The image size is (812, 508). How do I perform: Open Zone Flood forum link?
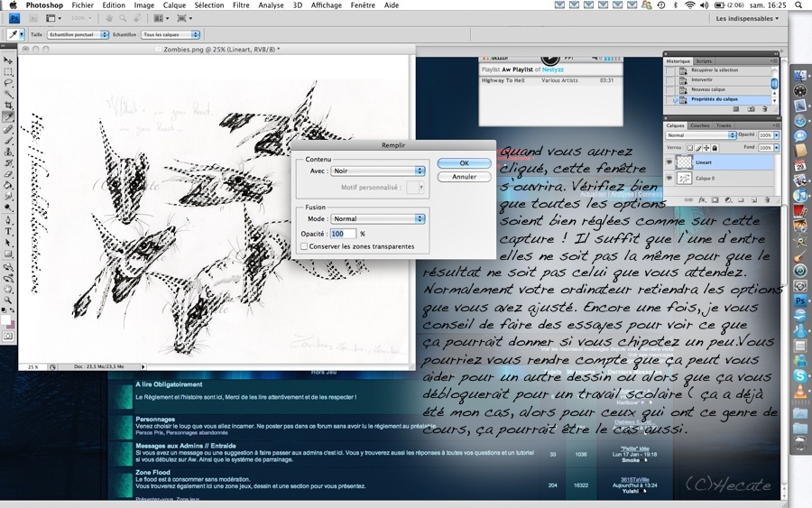(152, 472)
